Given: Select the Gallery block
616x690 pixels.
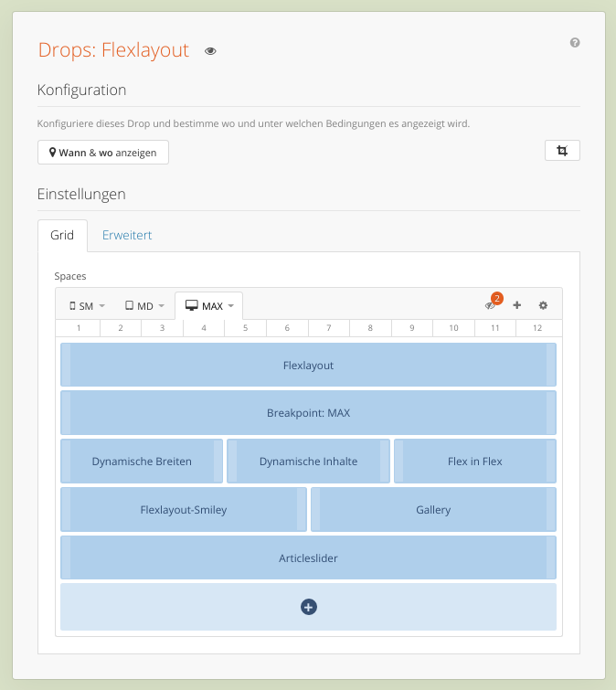Looking at the screenshot, I should [x=433, y=510].
